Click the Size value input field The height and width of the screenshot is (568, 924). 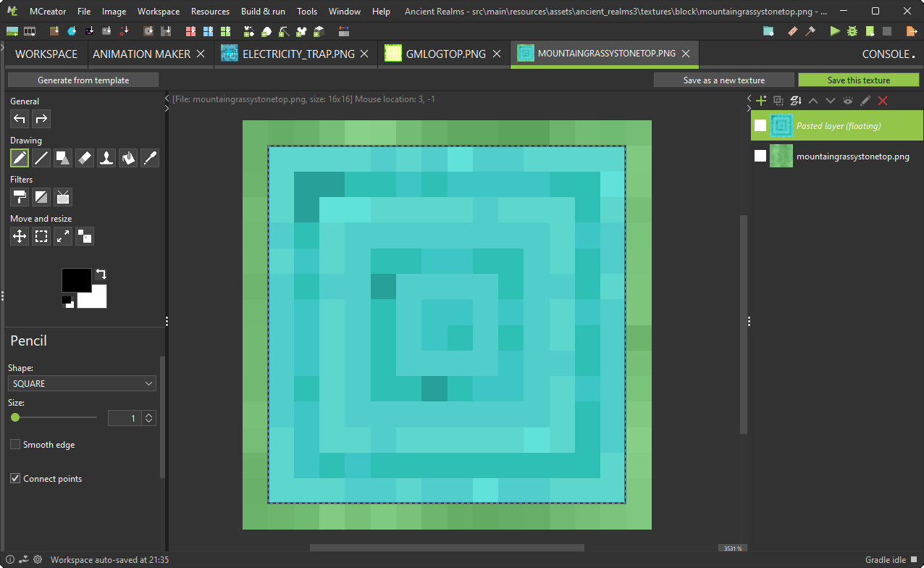(125, 418)
